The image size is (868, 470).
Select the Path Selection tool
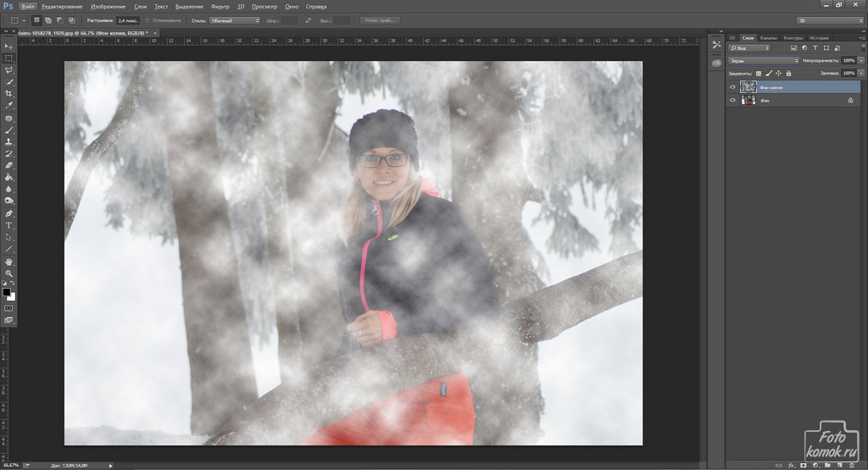click(x=8, y=237)
